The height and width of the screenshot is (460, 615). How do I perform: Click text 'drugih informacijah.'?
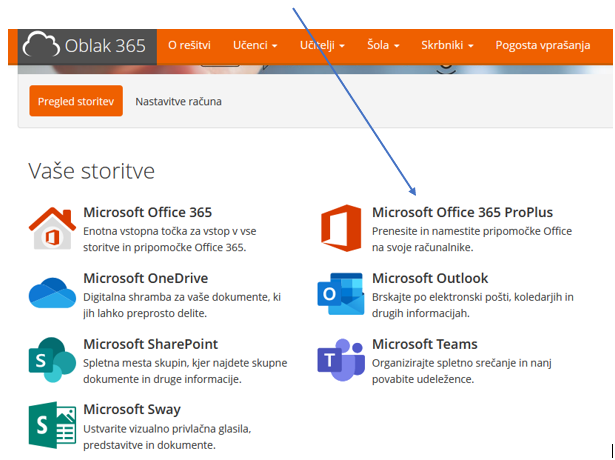point(420,313)
